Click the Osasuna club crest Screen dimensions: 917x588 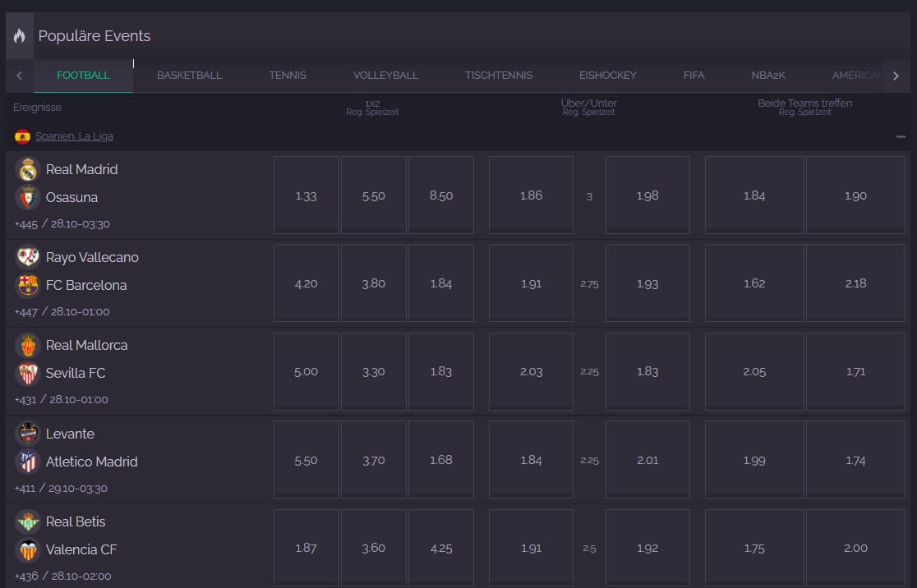click(x=28, y=198)
